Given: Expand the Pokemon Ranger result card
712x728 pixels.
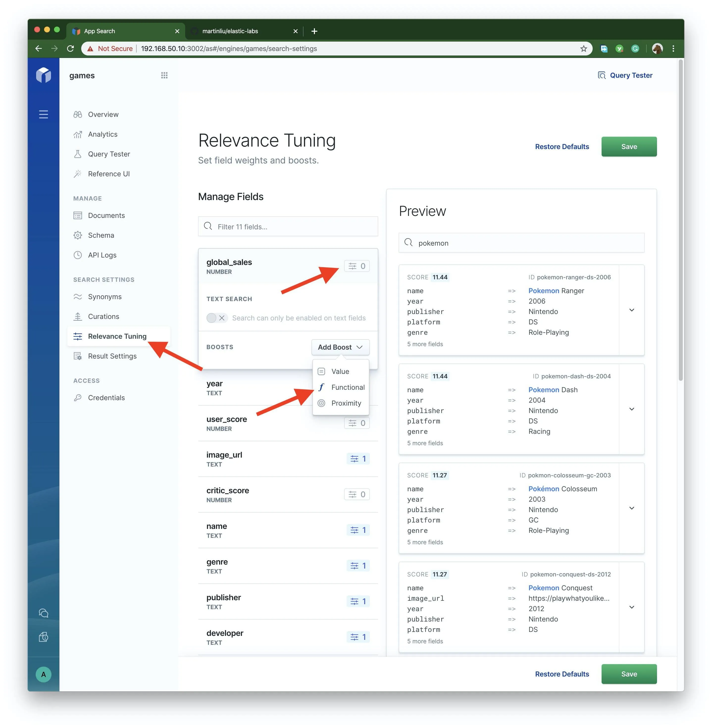Looking at the screenshot, I should point(631,310).
